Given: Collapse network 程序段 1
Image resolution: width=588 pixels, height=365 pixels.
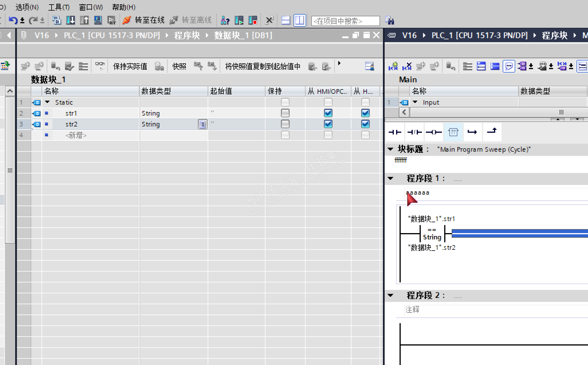Looking at the screenshot, I should pyautogui.click(x=390, y=178).
